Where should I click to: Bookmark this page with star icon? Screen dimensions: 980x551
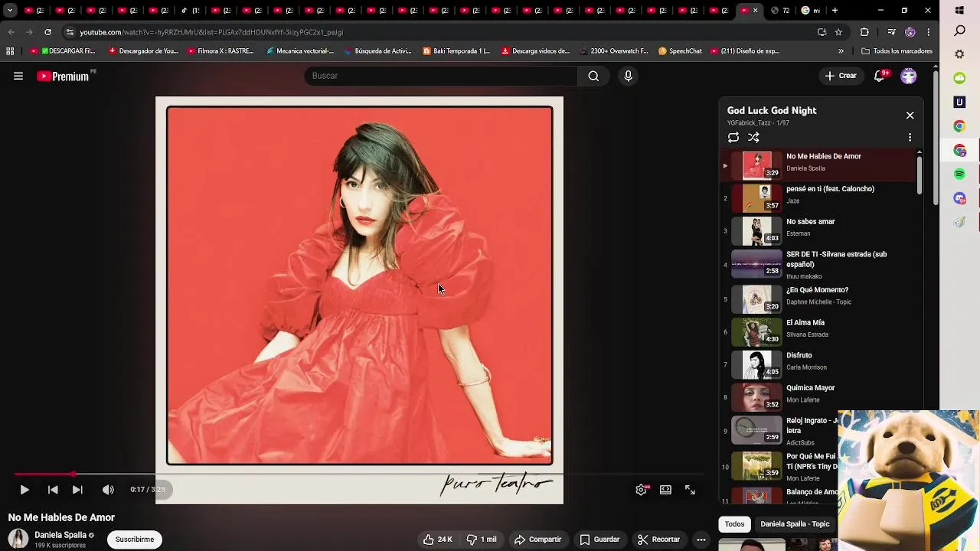pos(838,32)
